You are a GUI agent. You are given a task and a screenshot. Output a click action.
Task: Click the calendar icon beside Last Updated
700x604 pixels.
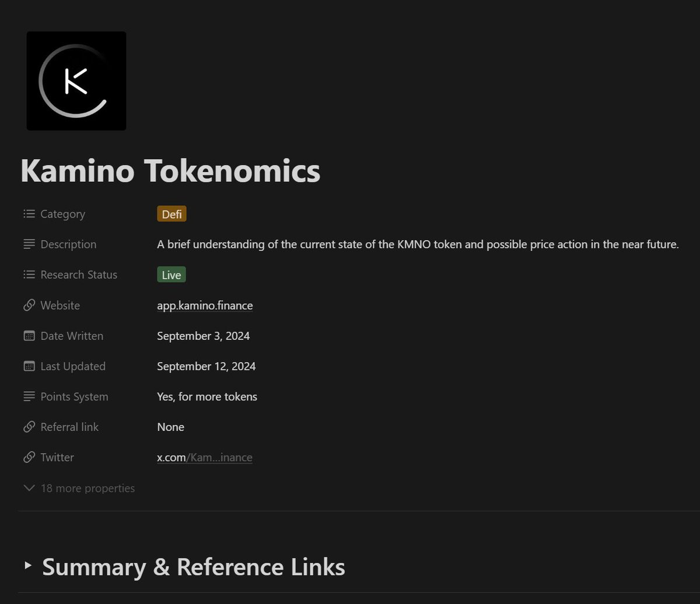tap(29, 366)
